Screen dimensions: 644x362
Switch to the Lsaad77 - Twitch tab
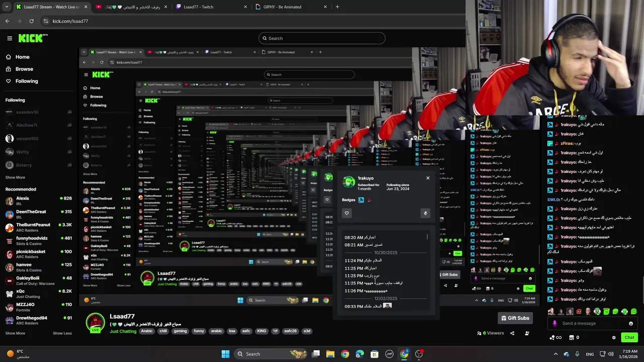(211, 7)
